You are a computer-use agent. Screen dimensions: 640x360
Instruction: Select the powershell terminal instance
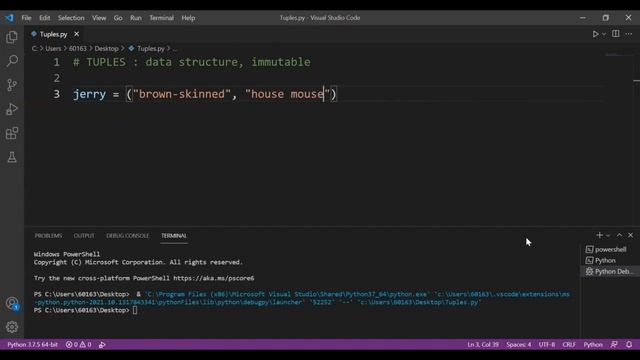(610, 249)
